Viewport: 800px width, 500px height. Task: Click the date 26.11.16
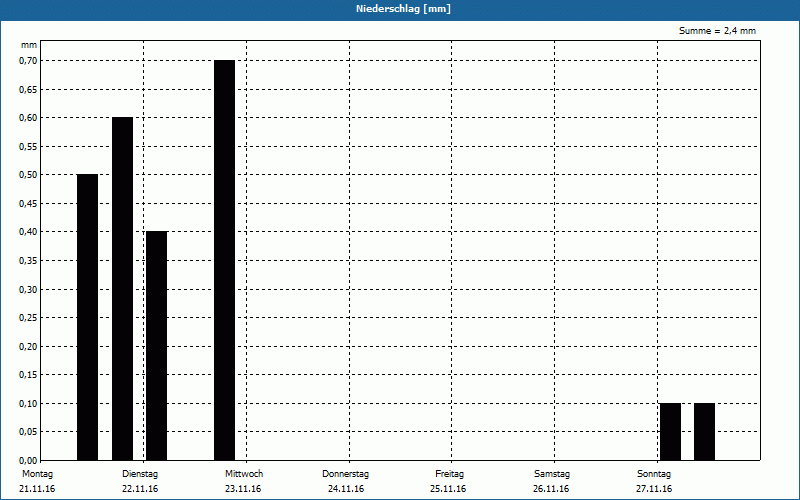[x=551, y=489]
